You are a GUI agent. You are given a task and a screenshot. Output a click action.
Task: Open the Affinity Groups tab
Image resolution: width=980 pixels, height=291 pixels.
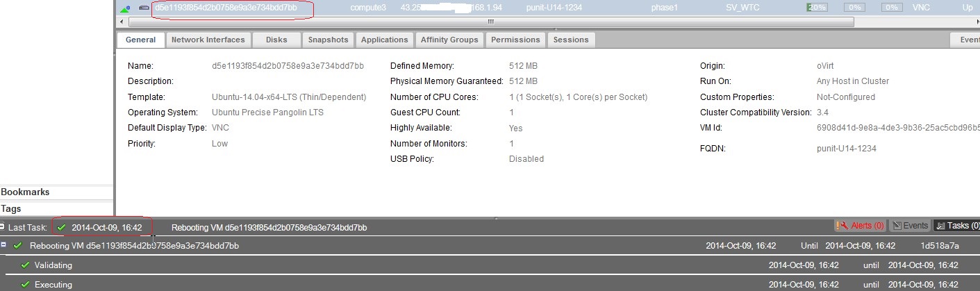click(449, 40)
